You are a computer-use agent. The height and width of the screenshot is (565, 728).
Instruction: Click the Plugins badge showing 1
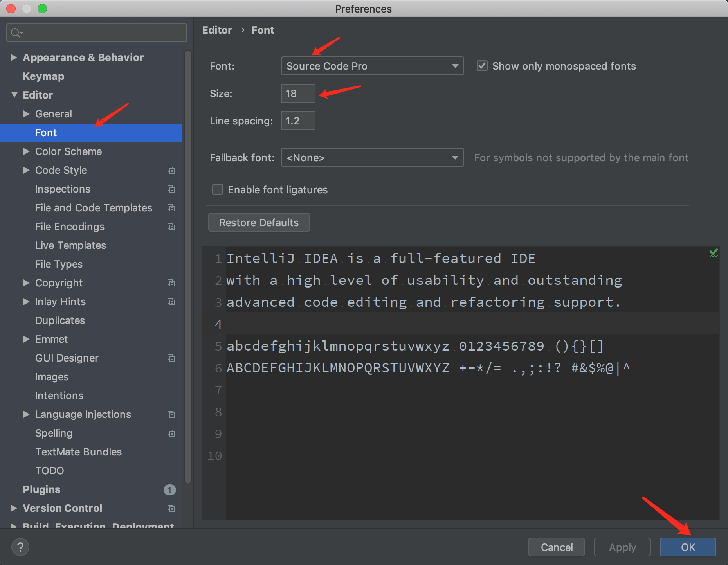[x=169, y=489]
